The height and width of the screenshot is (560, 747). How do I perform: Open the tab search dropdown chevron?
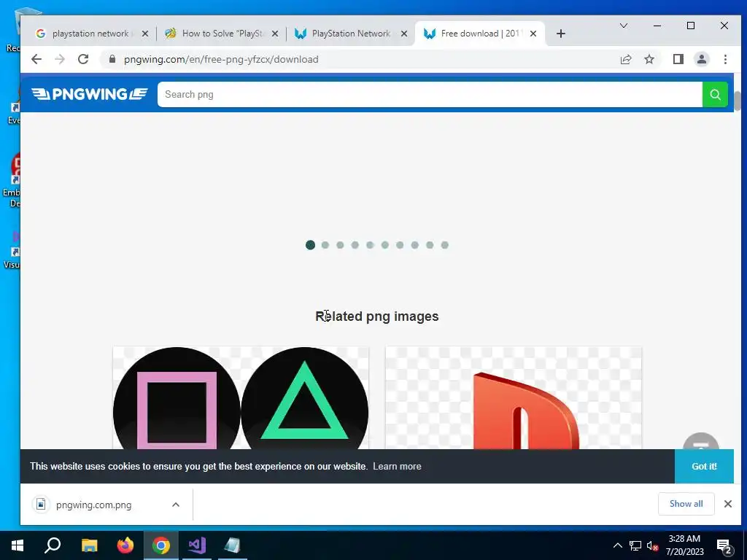(623, 26)
